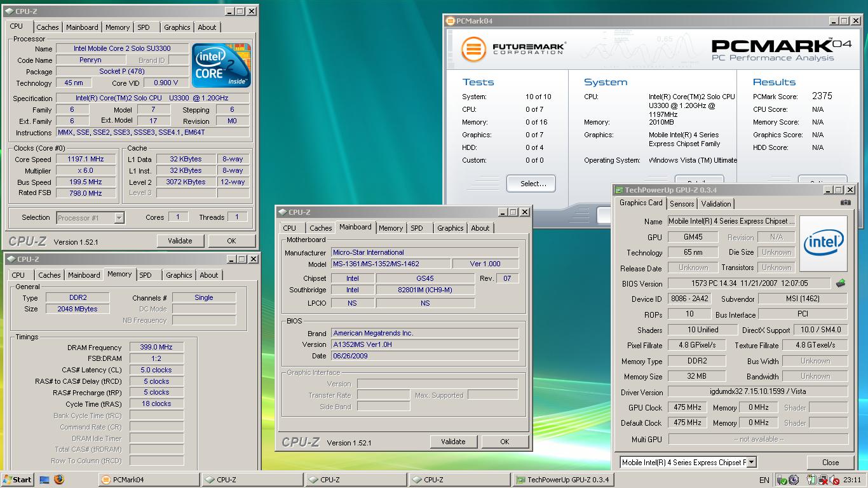Select the Graphics Card tab in GPU-Z
Screen dimensions: 868x488
coord(641,203)
